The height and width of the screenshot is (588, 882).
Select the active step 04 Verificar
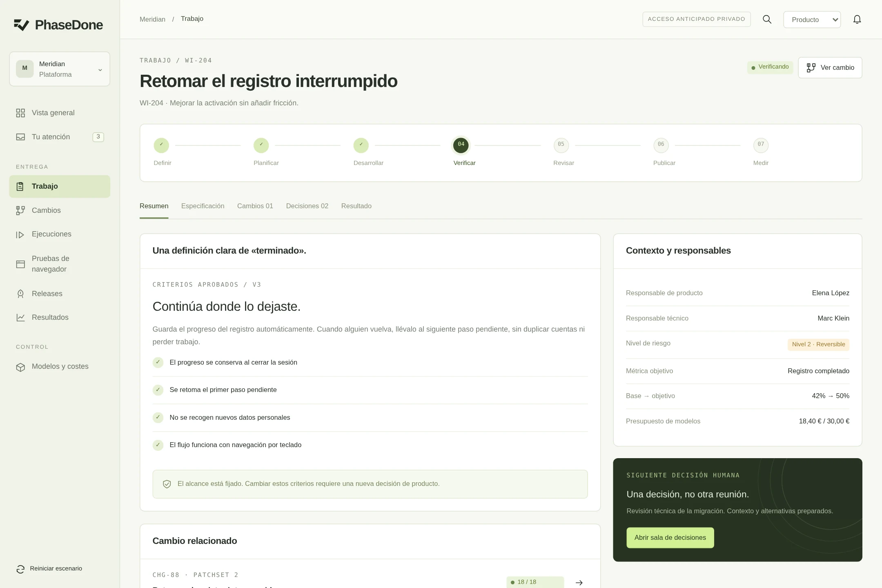pyautogui.click(x=461, y=145)
